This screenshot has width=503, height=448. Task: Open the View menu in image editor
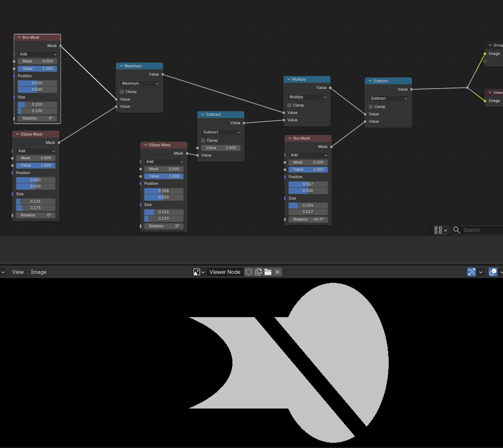18,272
